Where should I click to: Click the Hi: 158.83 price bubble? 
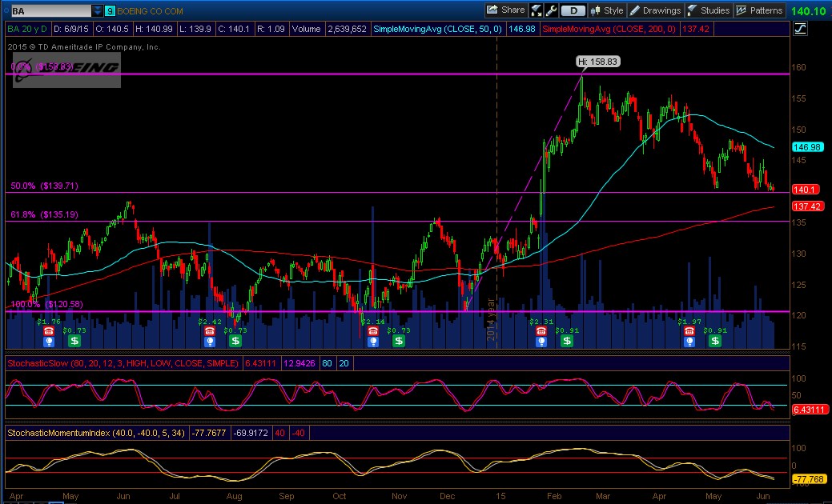tap(598, 62)
